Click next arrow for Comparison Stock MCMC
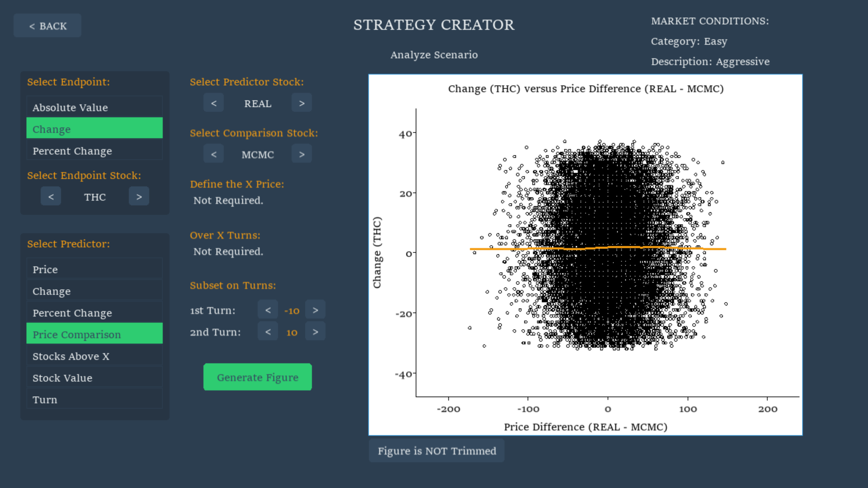The width and height of the screenshot is (868, 488). (302, 154)
